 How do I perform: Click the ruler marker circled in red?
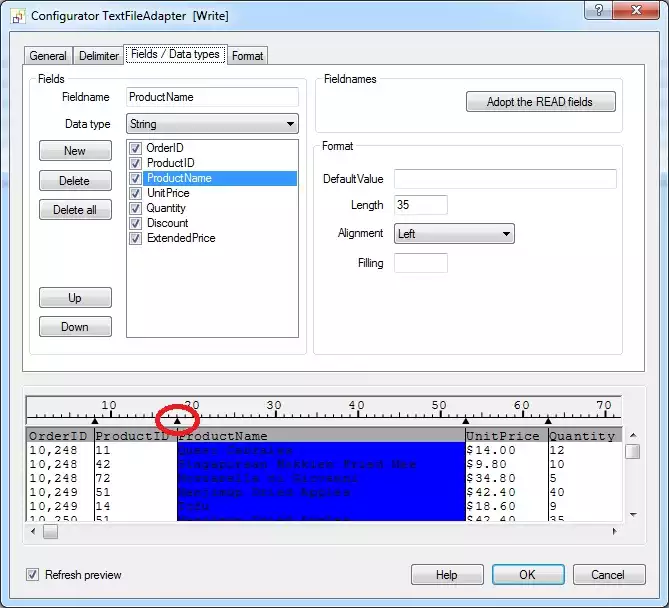178,421
